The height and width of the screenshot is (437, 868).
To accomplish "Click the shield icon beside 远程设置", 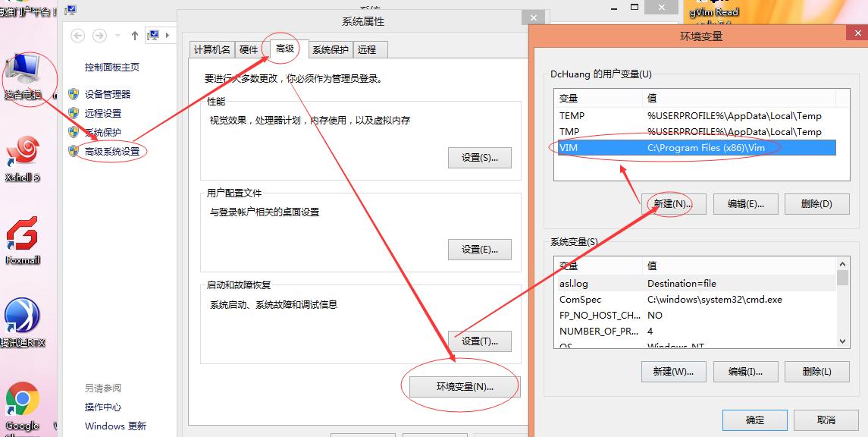I will (74, 113).
